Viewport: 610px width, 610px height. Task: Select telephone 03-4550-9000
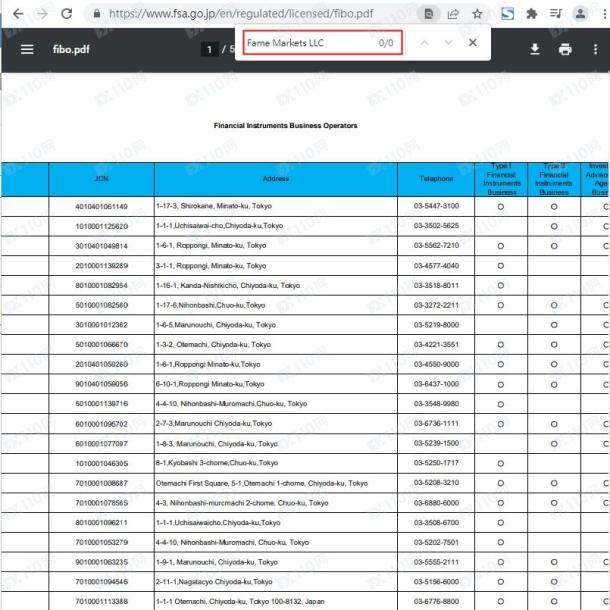436,364
